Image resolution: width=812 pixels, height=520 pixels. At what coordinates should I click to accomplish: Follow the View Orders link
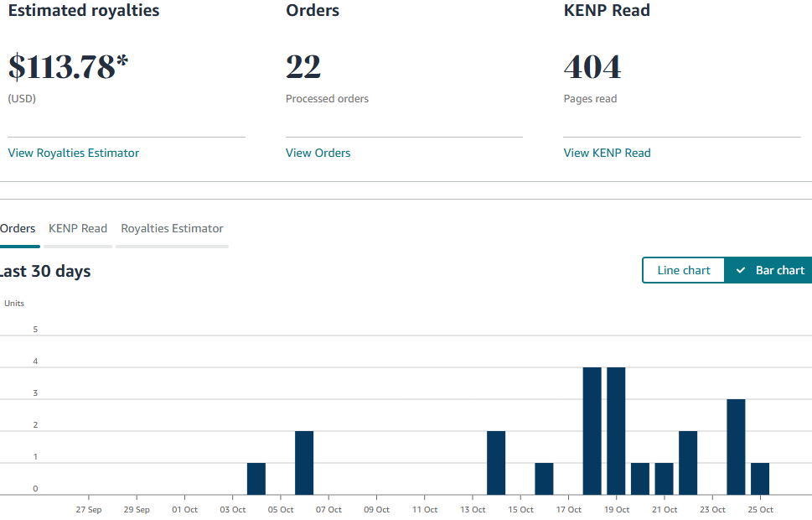318,153
